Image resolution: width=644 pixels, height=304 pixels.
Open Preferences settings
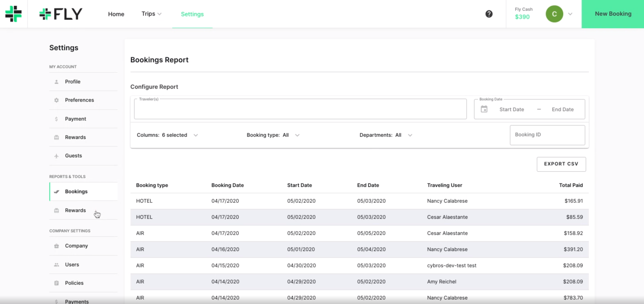point(83,100)
